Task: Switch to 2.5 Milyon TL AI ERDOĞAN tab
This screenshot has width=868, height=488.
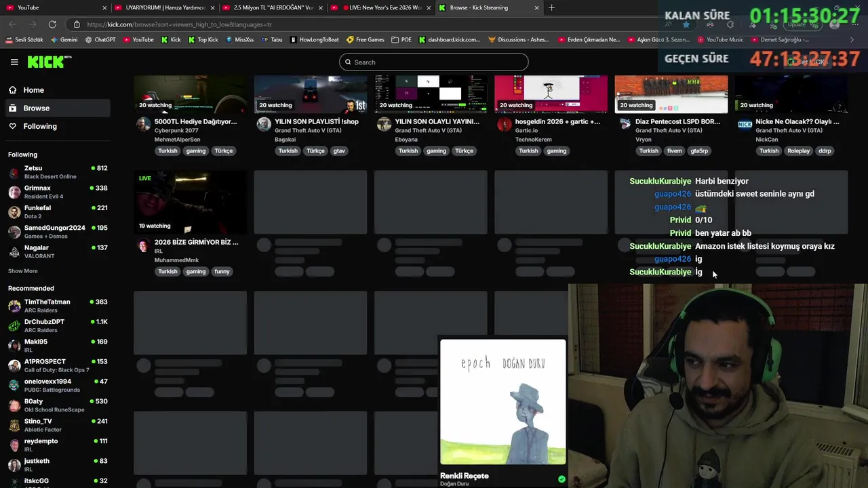Action: point(272,7)
